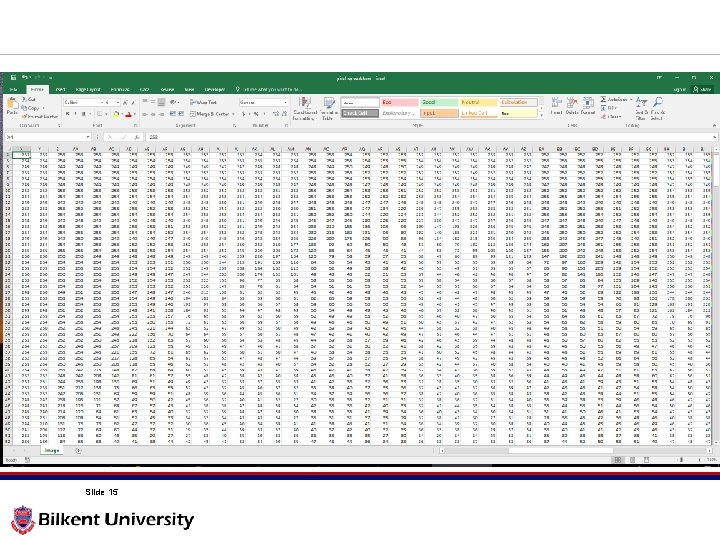Select the Bad cell style
This screenshot has width=720, height=540.
(x=399, y=102)
